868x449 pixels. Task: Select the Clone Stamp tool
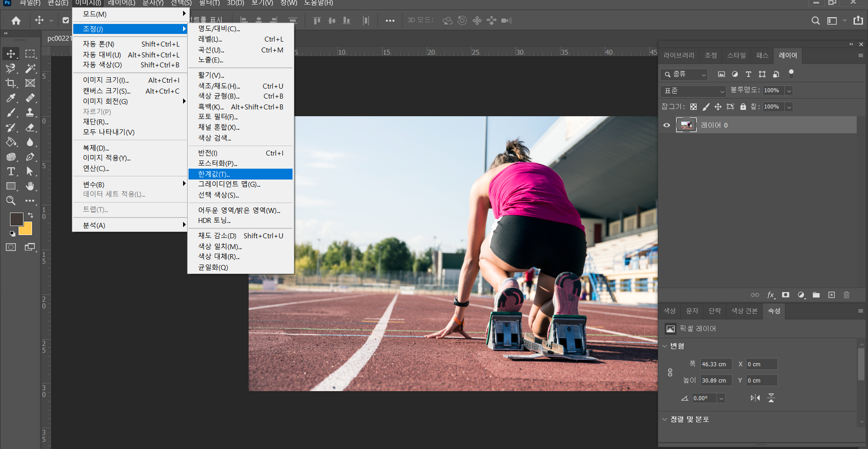pyautogui.click(x=30, y=113)
